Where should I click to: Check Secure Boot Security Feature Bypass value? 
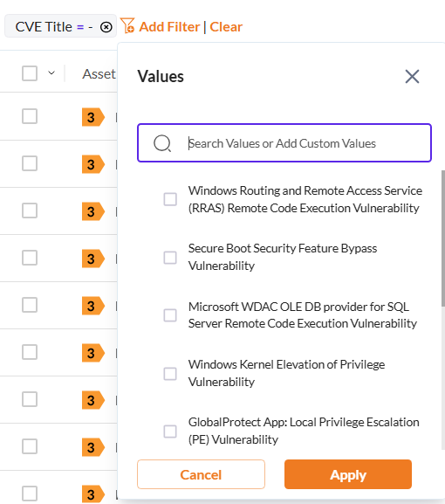click(x=170, y=258)
